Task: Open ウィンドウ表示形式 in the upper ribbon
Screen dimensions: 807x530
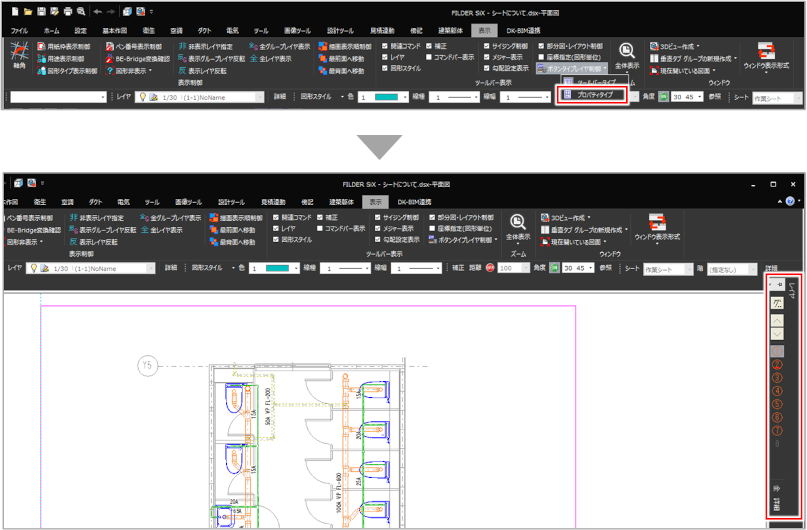Action: click(x=767, y=58)
